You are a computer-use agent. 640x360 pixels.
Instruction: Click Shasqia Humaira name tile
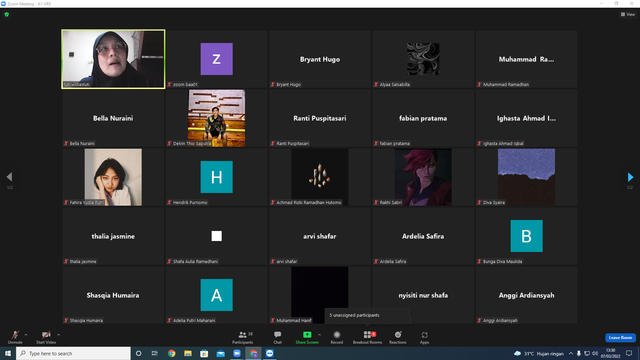click(113, 295)
